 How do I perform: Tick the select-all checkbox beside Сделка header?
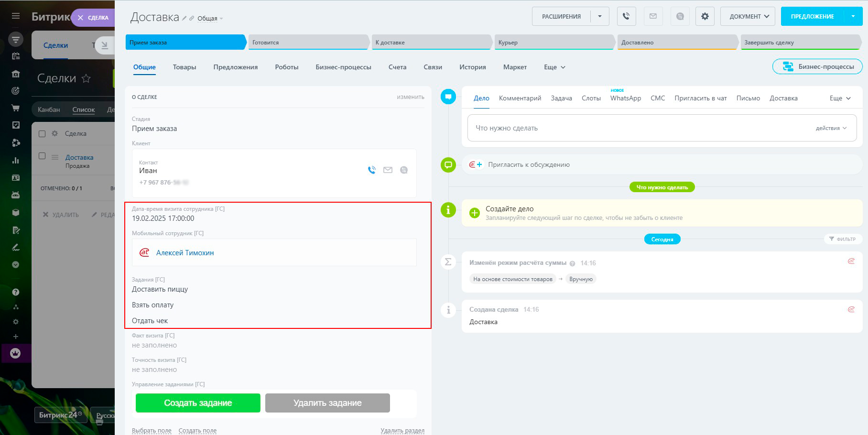42,134
